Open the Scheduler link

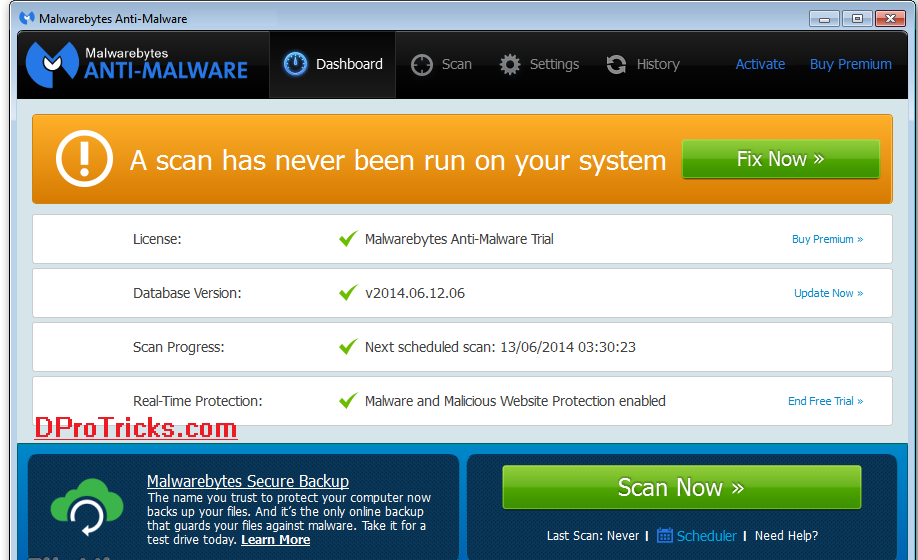coord(706,535)
